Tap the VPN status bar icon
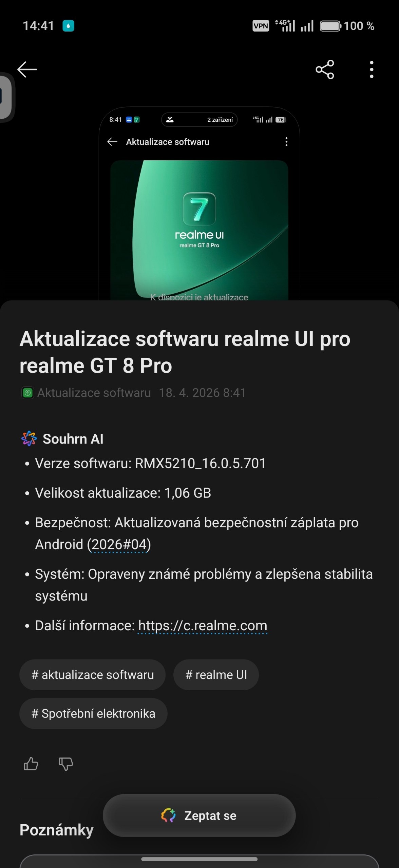 (x=261, y=26)
